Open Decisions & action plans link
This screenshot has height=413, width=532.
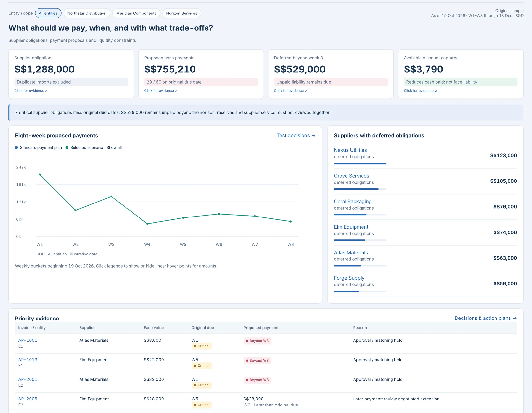click(486, 318)
